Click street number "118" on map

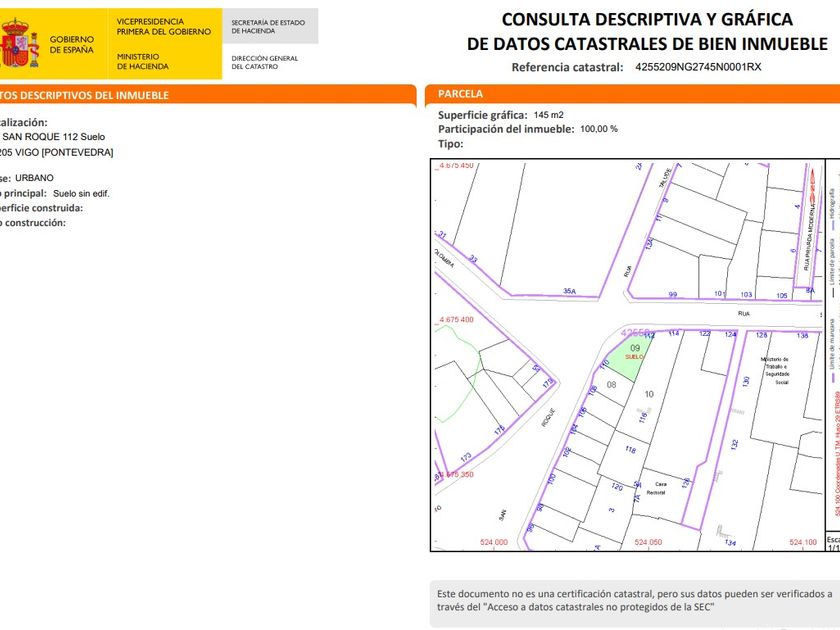click(630, 449)
